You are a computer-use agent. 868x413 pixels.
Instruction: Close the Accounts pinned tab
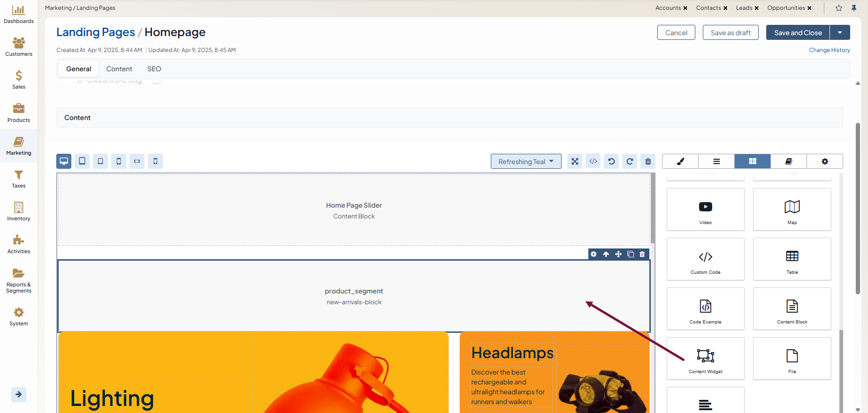[x=685, y=8]
